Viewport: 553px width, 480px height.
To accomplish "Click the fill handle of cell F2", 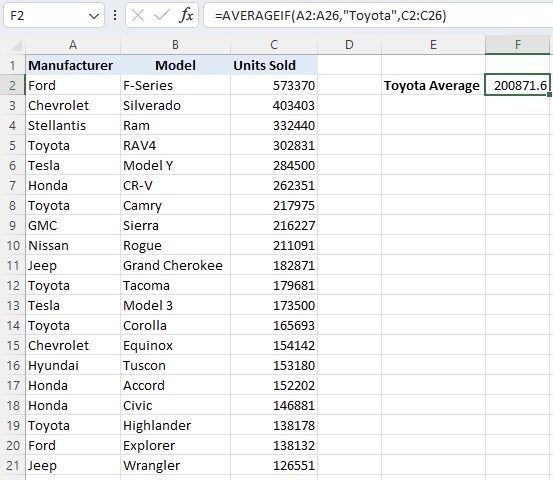I will click(x=550, y=95).
